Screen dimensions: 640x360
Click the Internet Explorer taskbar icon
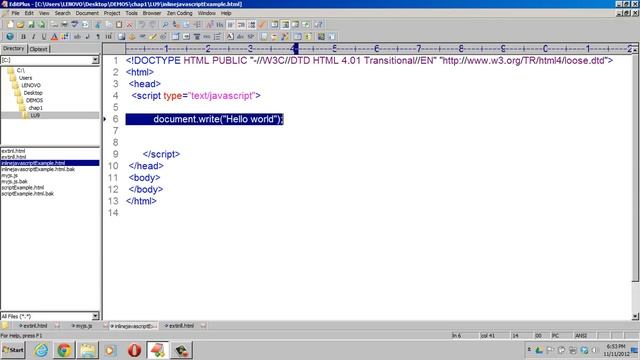click(x=41, y=350)
